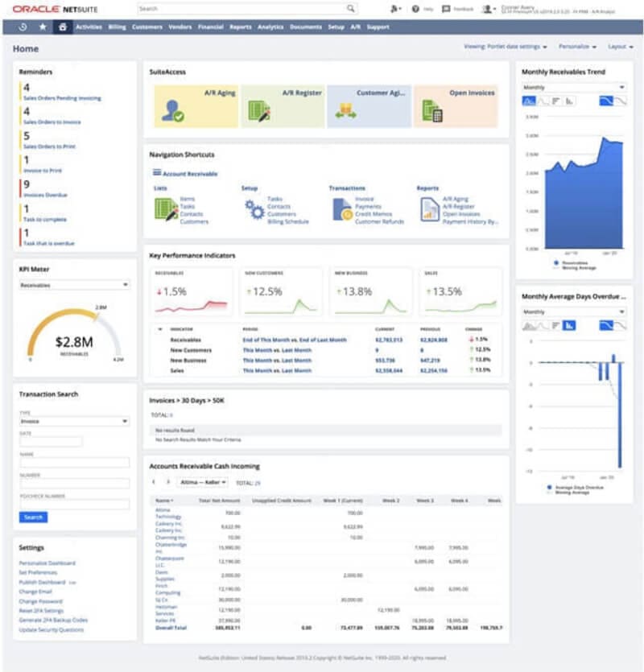Image resolution: width=644 pixels, height=672 pixels.
Task: Click the global Search field
Action: (x=247, y=9)
